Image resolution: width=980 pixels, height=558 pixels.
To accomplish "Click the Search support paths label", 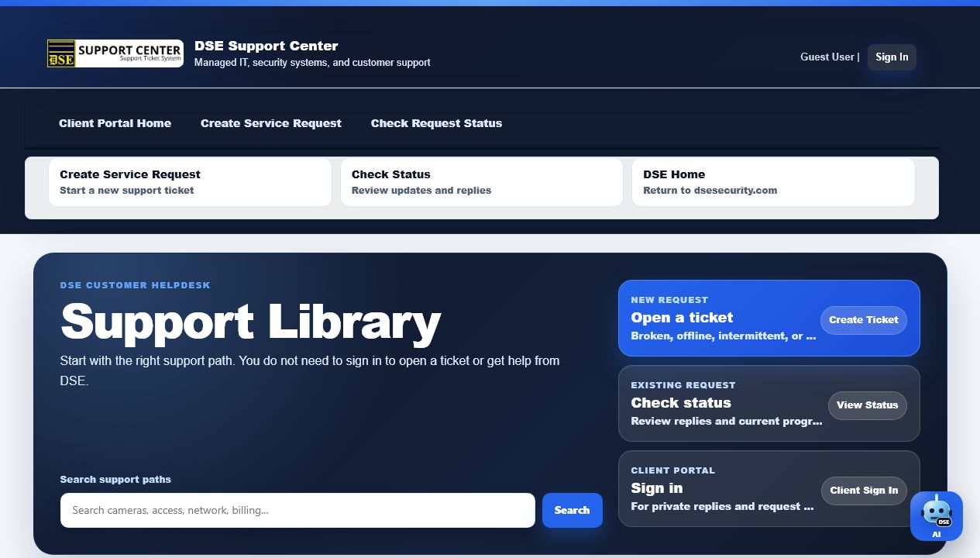I will click(x=115, y=480).
